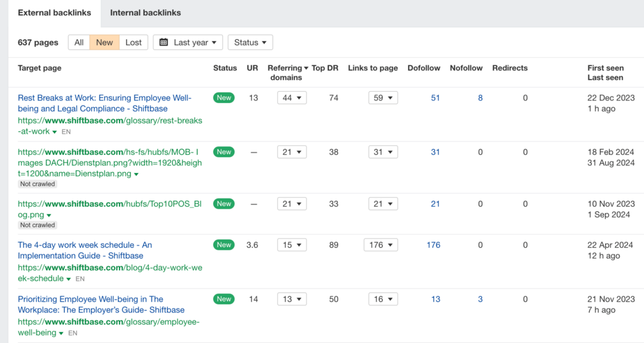Image resolution: width=644 pixels, height=343 pixels.
Task: Click URL caret for 4-day-work-week-schedule link
Action: [69, 279]
